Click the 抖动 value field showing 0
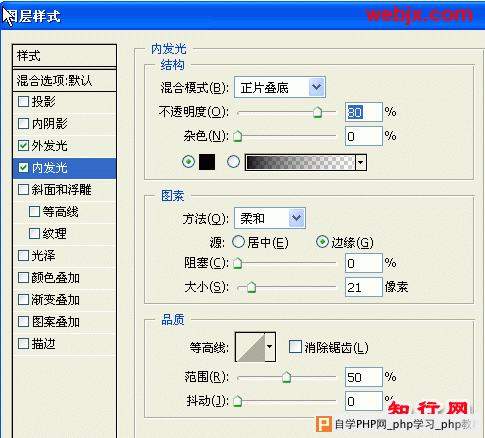This screenshot has width=485, height=438. click(363, 401)
